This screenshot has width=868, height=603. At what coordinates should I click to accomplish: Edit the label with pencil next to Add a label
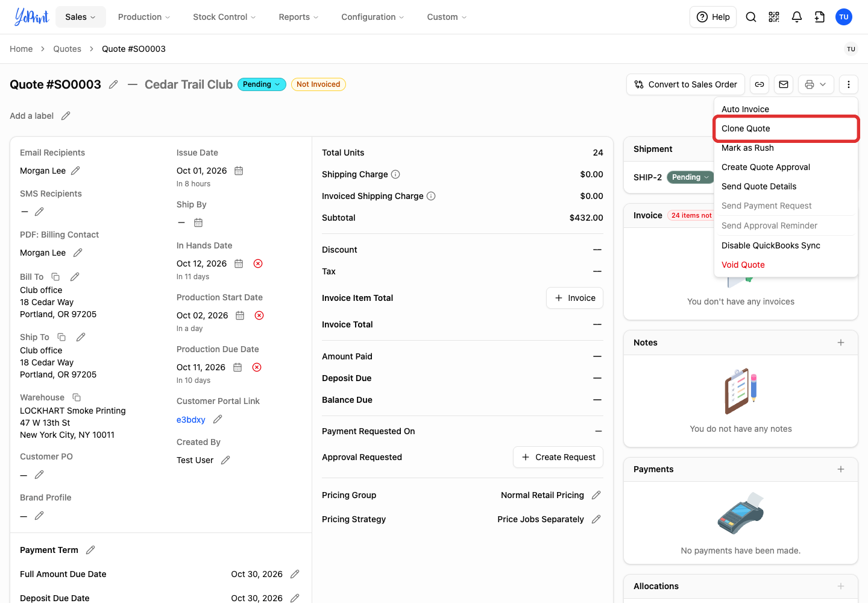click(66, 116)
